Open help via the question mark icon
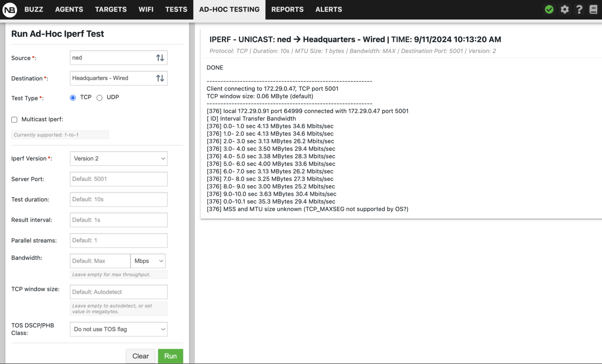This screenshot has height=364, width=602. (579, 9)
